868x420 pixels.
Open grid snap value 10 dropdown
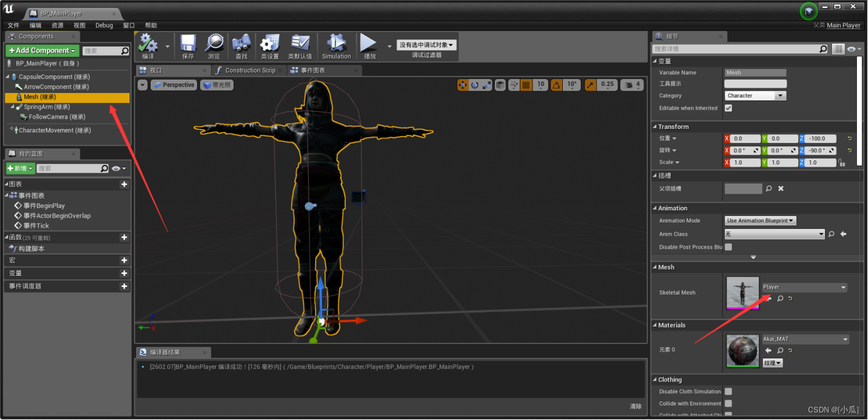[x=541, y=85]
